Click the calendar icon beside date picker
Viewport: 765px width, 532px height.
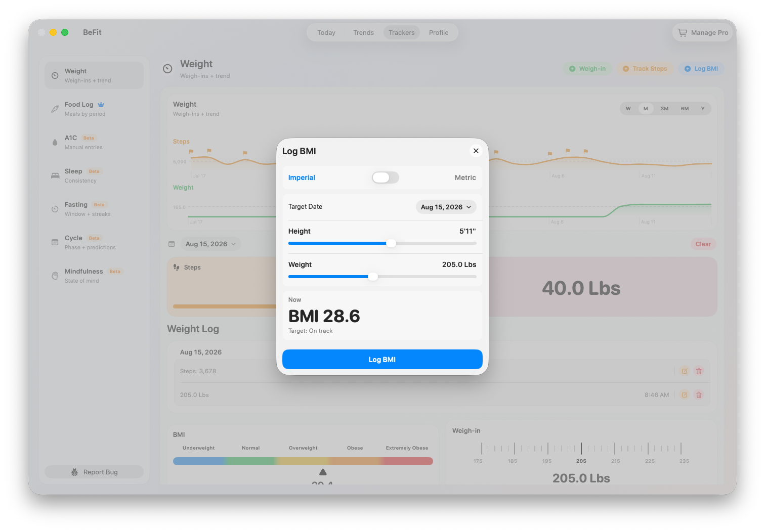point(172,244)
